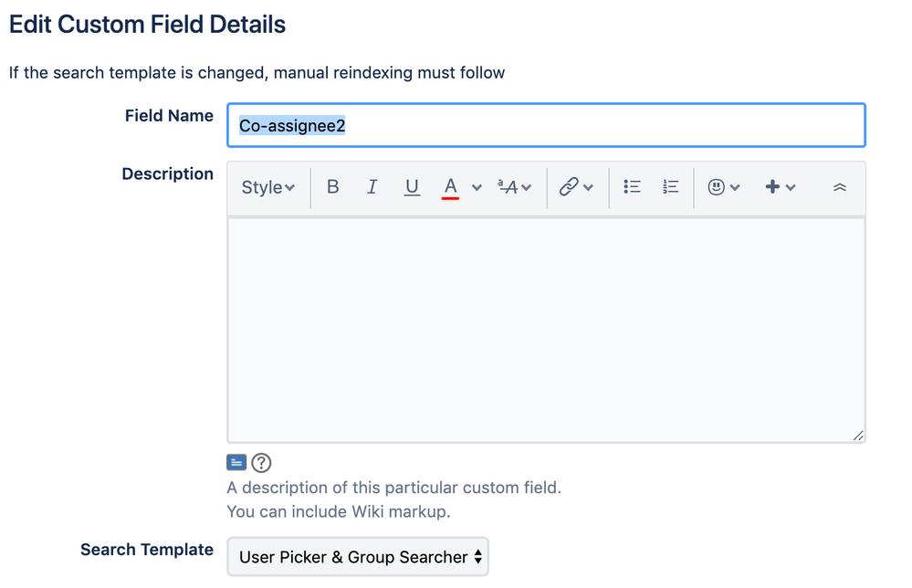Viewport: 912px width, 588px height.
Task: Open the Style dropdown
Action: click(268, 187)
